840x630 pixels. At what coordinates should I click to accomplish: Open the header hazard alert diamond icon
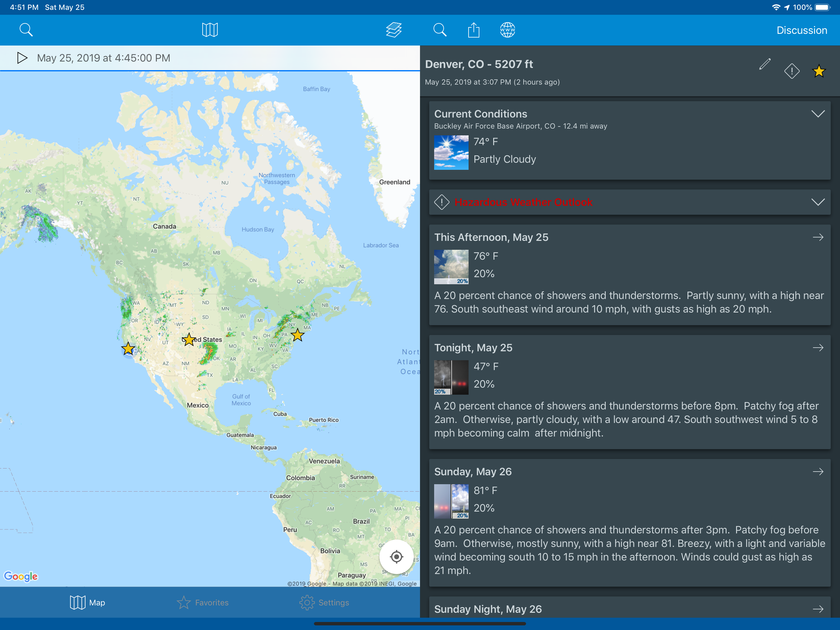click(x=792, y=71)
